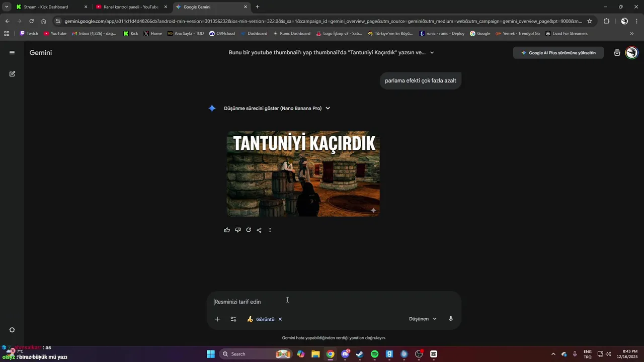Screen dimensions: 644x362
Task: Bookmark this page with star icon
Action: click(x=590, y=21)
